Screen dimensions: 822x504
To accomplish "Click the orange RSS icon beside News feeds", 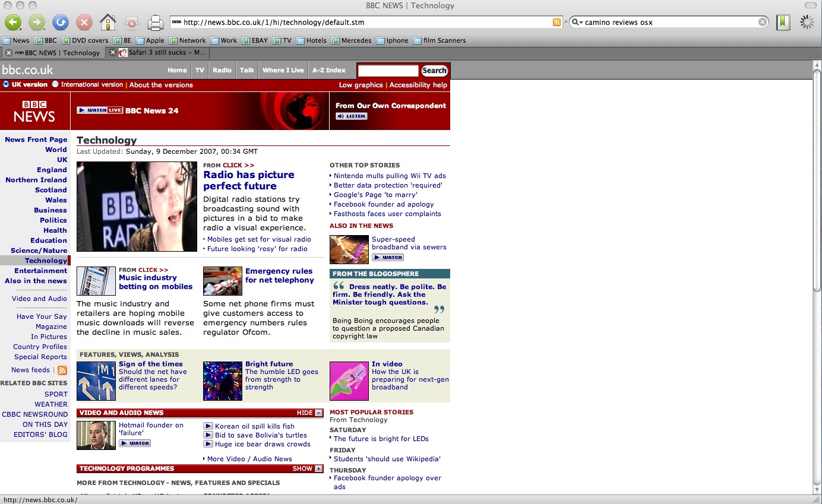I will 62,370.
